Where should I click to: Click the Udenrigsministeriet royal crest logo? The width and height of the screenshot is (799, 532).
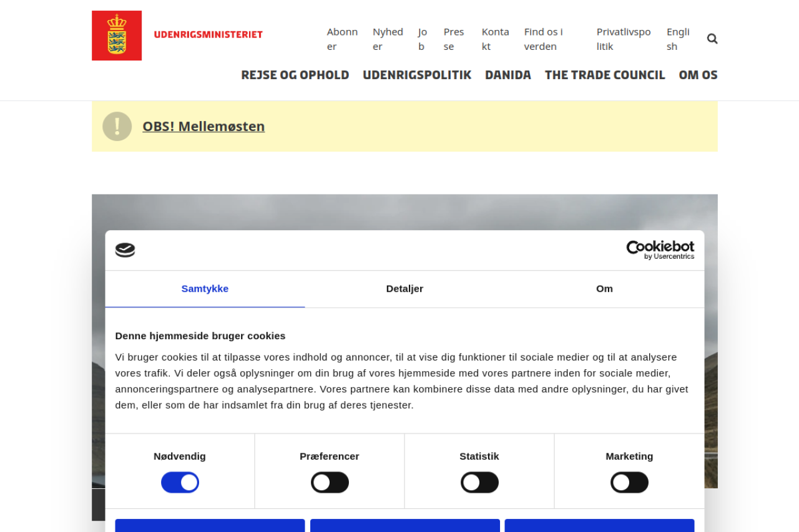pos(117,36)
